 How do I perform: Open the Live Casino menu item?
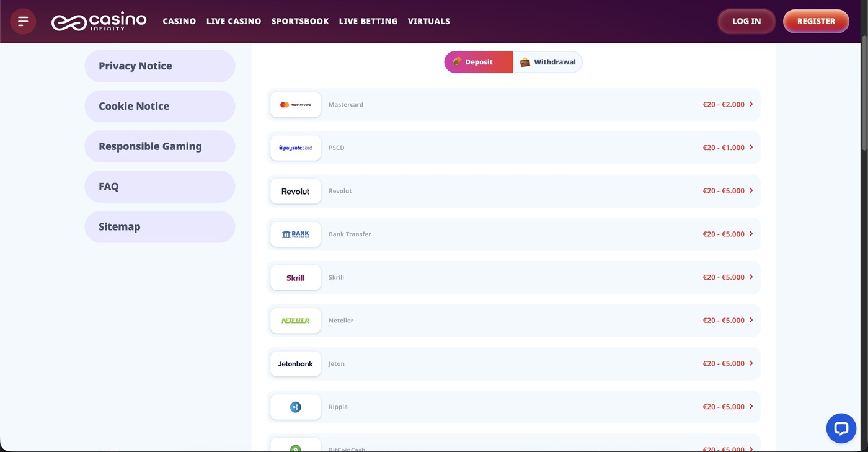(x=234, y=21)
